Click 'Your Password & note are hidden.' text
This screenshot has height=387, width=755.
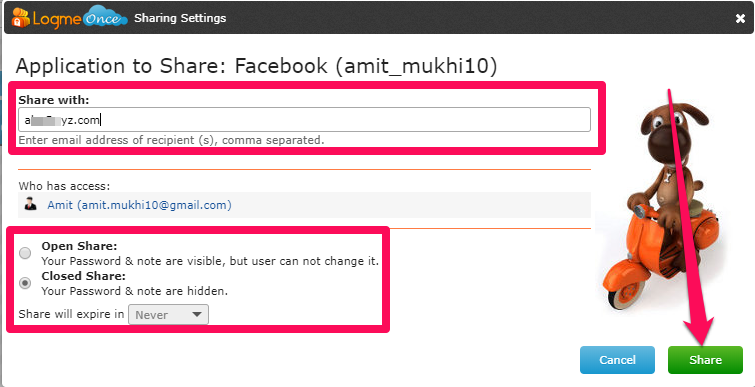(x=134, y=291)
